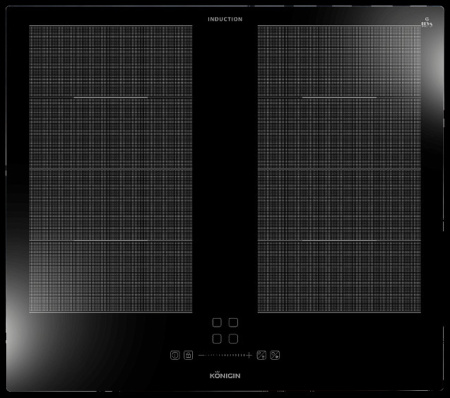
Task: Tap the last function key in control row
Action: (x=275, y=355)
